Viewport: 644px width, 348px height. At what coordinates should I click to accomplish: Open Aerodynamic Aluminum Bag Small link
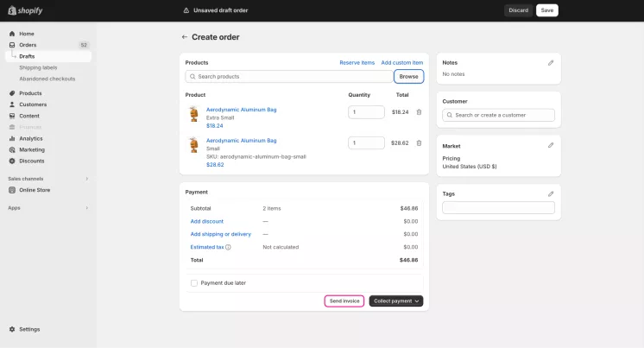click(x=241, y=141)
